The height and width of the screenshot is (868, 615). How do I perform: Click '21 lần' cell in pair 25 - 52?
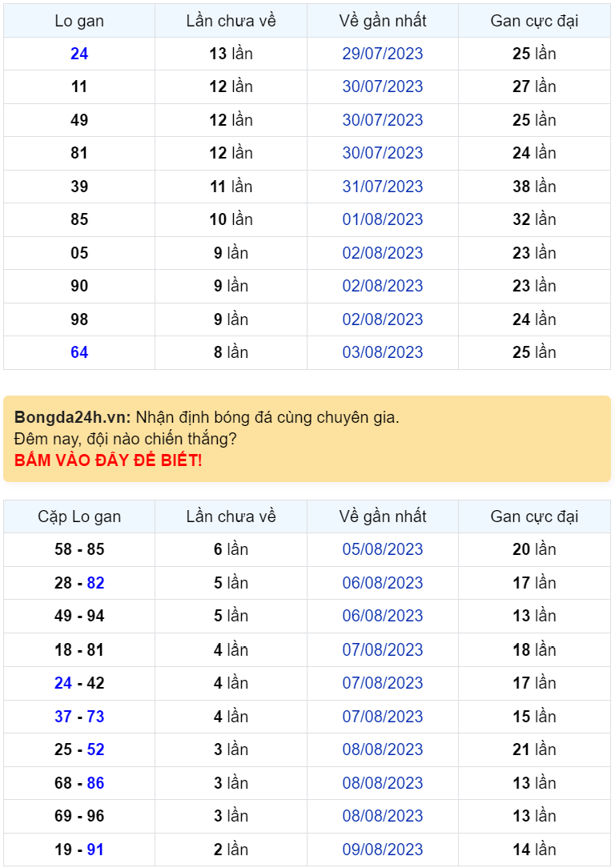coord(534,749)
